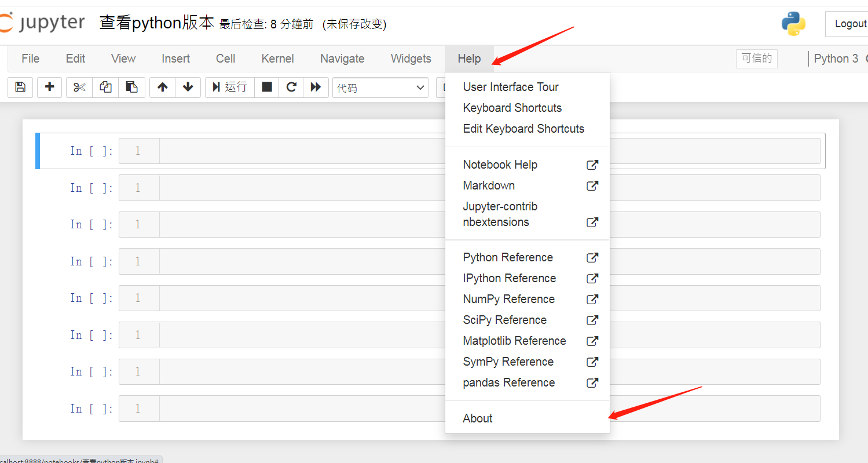Click external link icon beside pandas Reference

[x=592, y=382]
